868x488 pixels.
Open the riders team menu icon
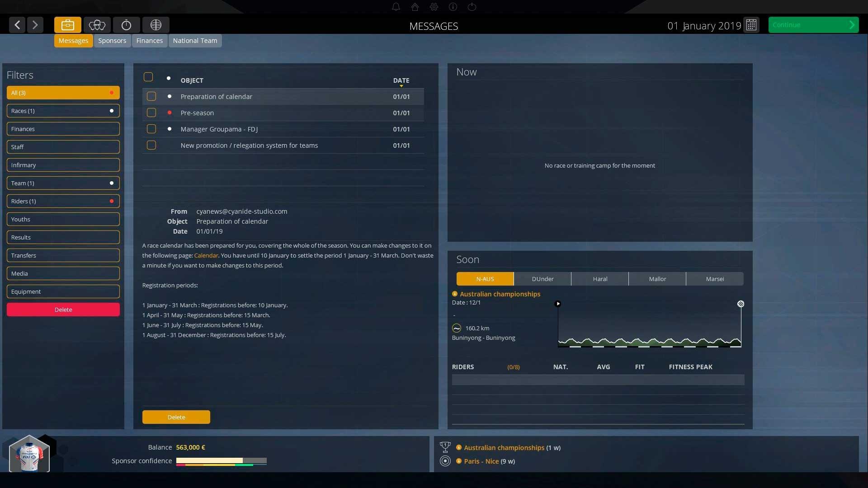[97, 25]
